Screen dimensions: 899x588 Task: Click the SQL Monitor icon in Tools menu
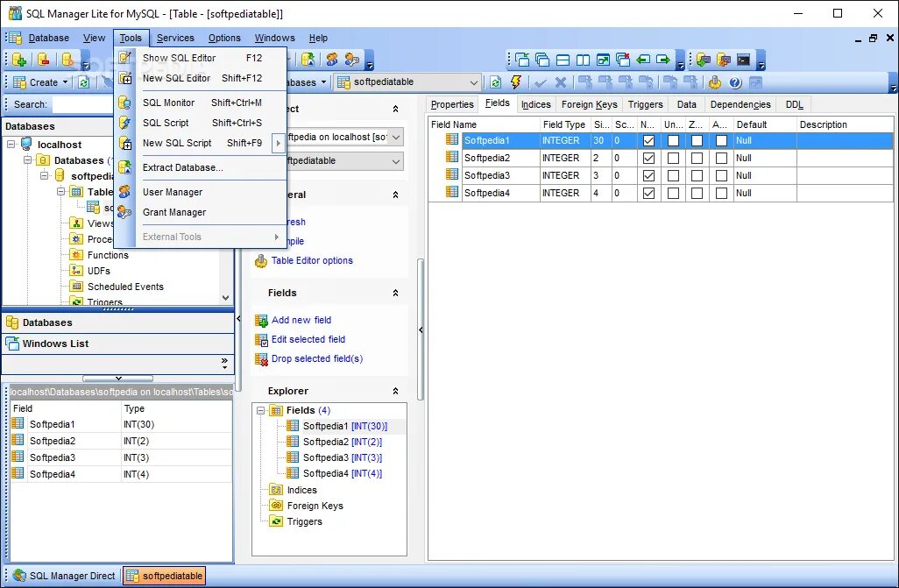[x=125, y=103]
